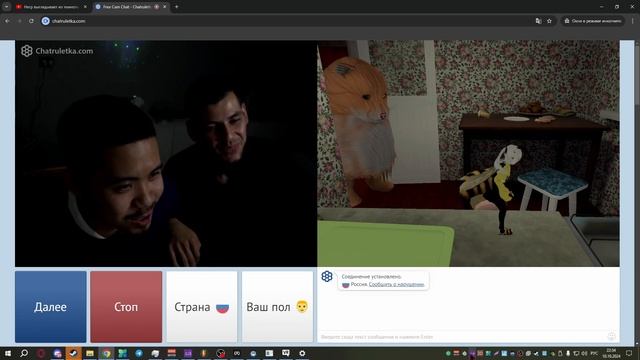Bookmark this page with the star icon
The width and height of the screenshot is (640, 360).
coord(549,21)
